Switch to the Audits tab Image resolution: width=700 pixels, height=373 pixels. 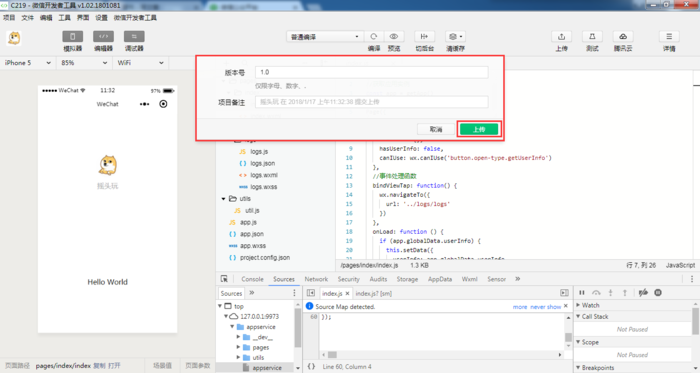378,279
